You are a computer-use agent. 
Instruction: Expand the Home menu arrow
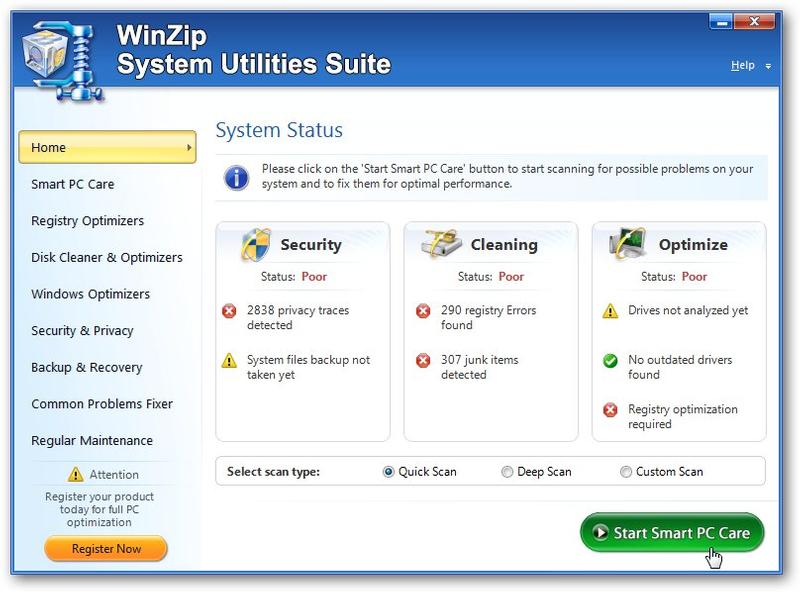pos(189,147)
